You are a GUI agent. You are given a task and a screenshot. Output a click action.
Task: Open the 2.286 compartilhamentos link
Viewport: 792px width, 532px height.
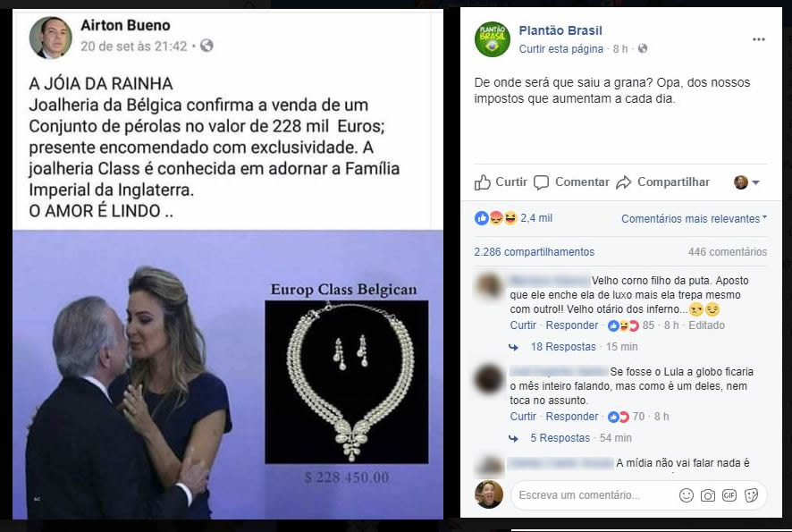coord(534,251)
